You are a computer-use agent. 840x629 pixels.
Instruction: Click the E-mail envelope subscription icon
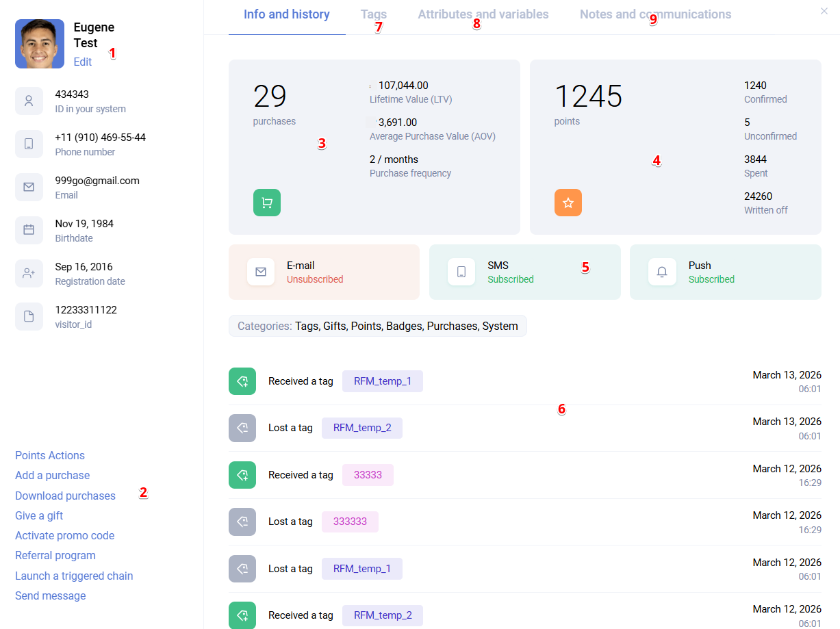tap(260, 272)
